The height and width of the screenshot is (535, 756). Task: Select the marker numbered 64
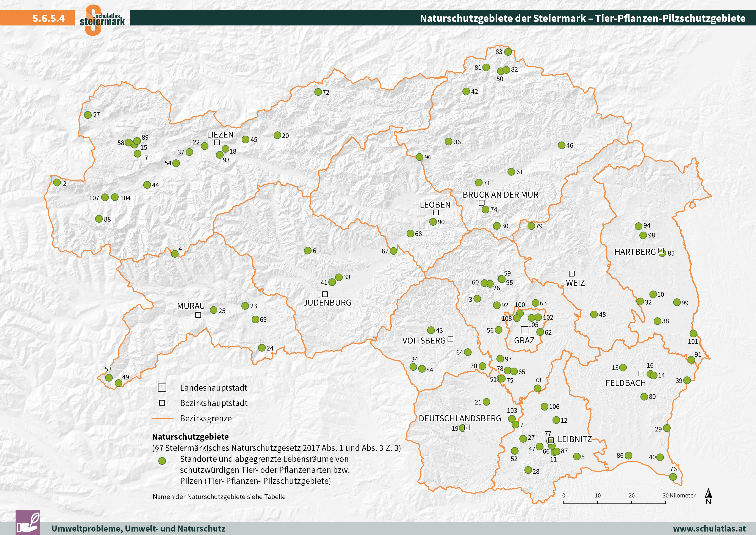468,352
